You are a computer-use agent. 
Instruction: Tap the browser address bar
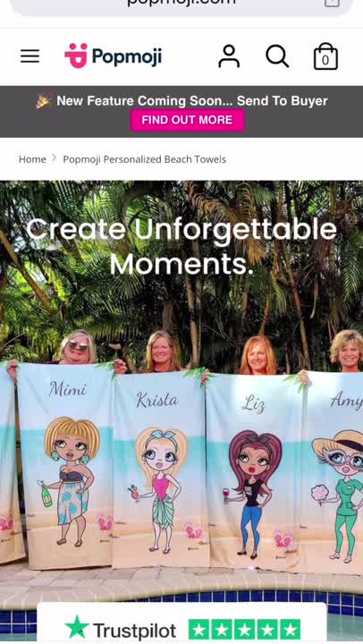coord(181,5)
